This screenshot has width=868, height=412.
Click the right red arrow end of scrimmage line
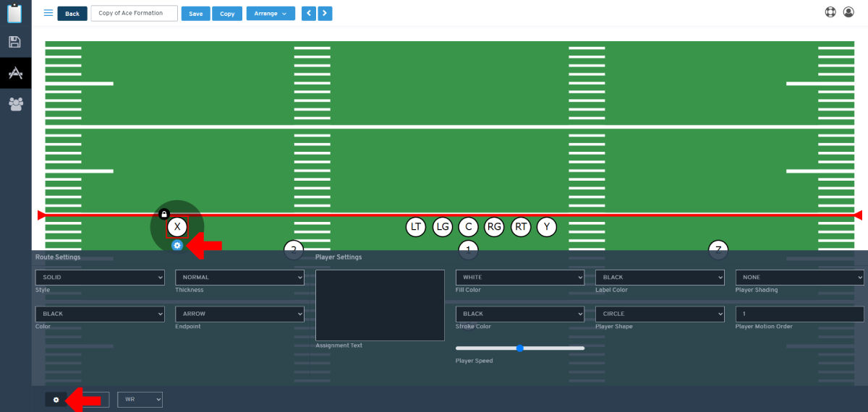click(x=859, y=215)
